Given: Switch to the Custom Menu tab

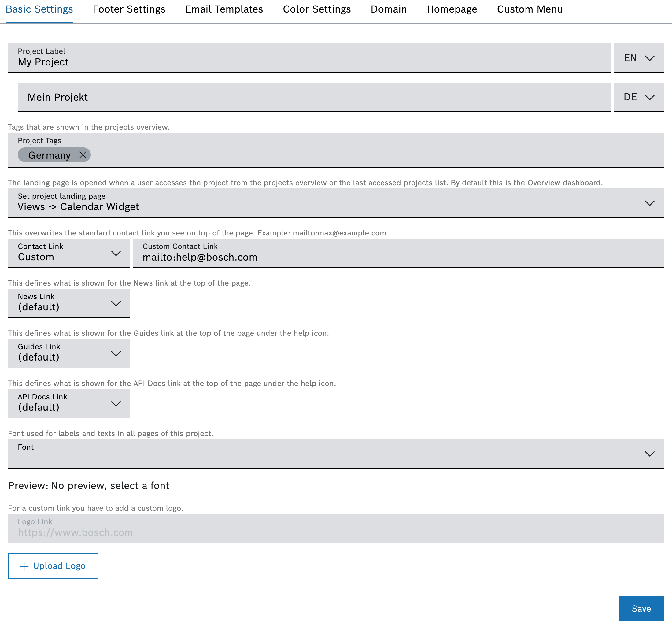Looking at the screenshot, I should [529, 9].
